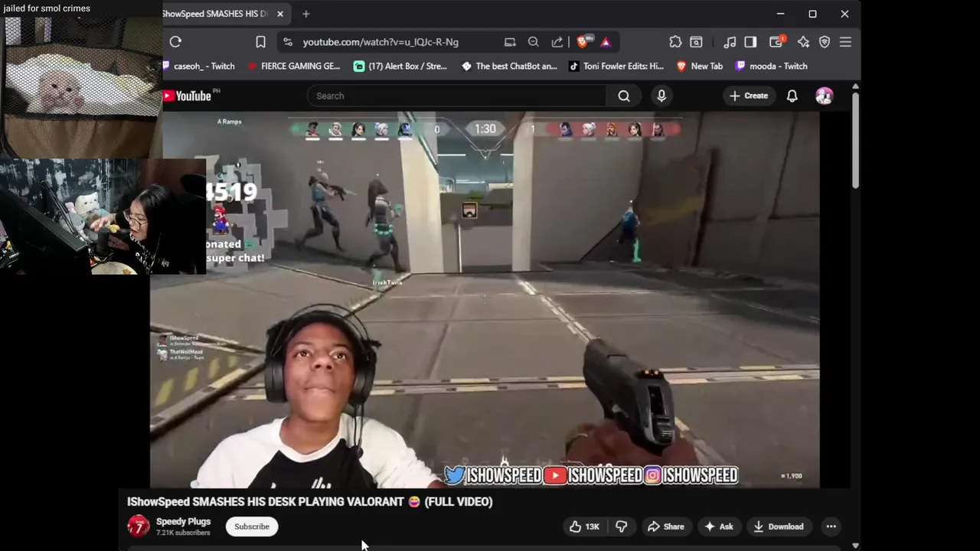
Task: Open Leo AI sparkle icon
Action: click(x=803, y=42)
